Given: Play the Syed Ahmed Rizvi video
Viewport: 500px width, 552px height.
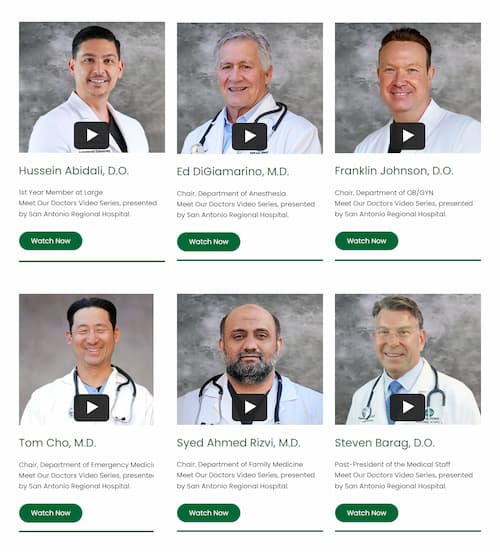Looking at the screenshot, I should tap(250, 407).
